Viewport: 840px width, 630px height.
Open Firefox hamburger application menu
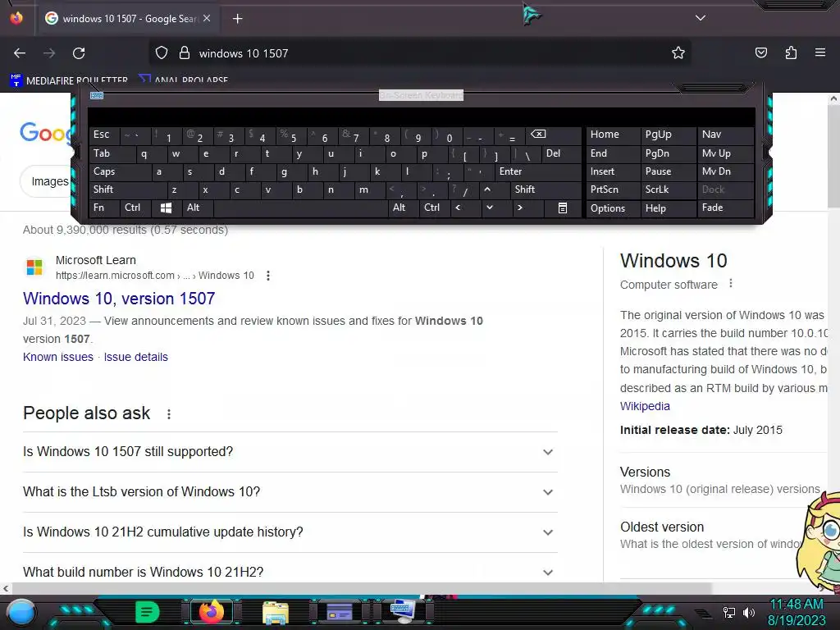coord(819,53)
